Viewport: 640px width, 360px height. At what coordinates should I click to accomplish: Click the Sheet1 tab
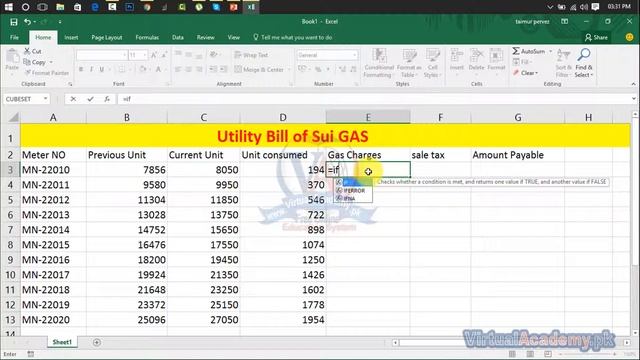click(x=62, y=342)
